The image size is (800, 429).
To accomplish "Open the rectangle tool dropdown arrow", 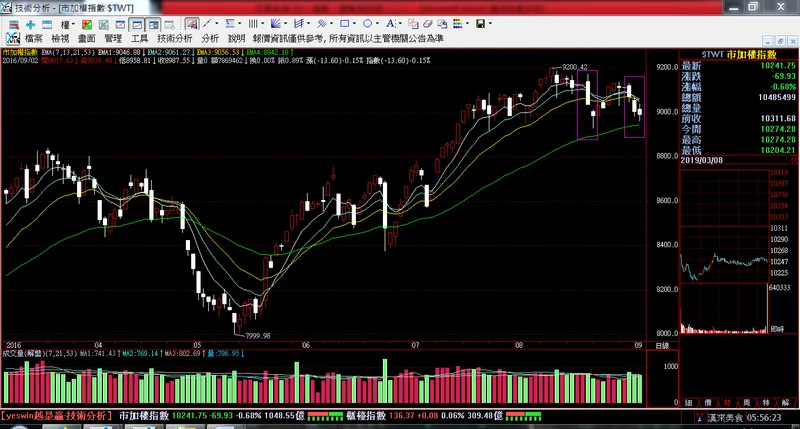I will (x=354, y=23).
